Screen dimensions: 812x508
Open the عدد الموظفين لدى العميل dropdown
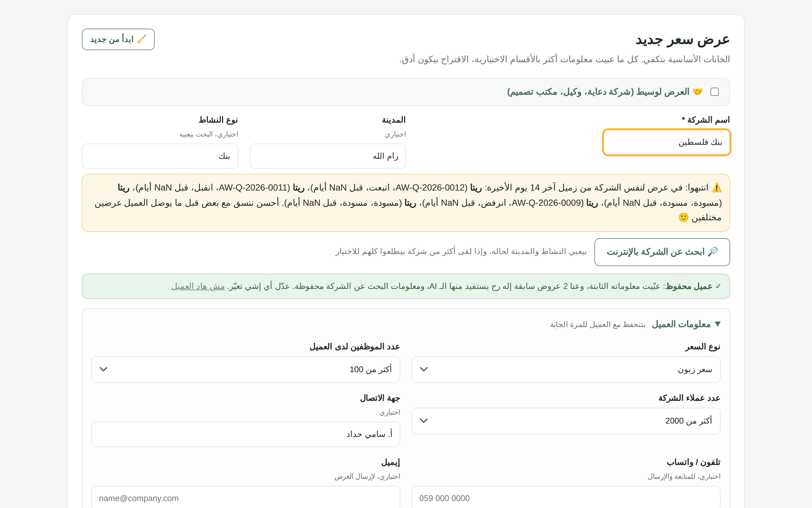(246, 369)
